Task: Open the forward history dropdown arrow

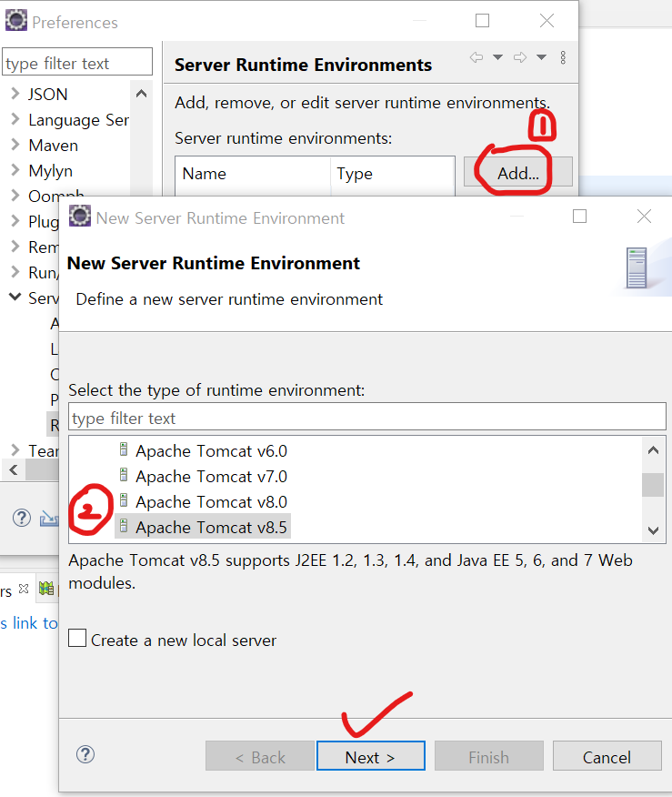Action: pyautogui.click(x=541, y=57)
